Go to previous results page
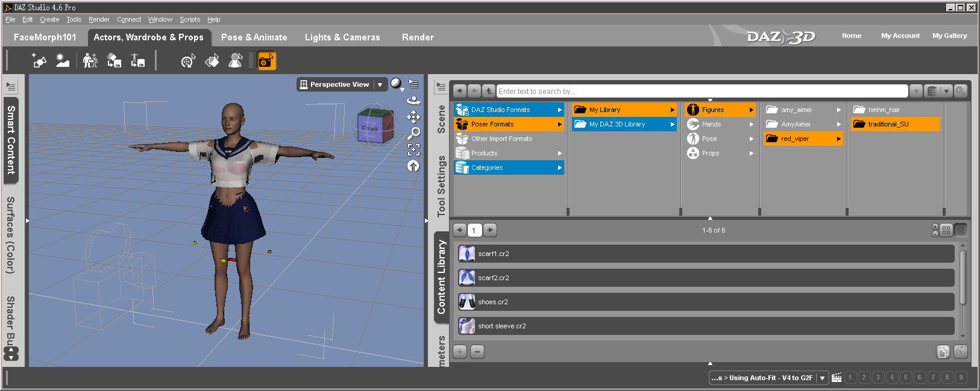Image resolution: width=980 pixels, height=391 pixels. pos(460,230)
